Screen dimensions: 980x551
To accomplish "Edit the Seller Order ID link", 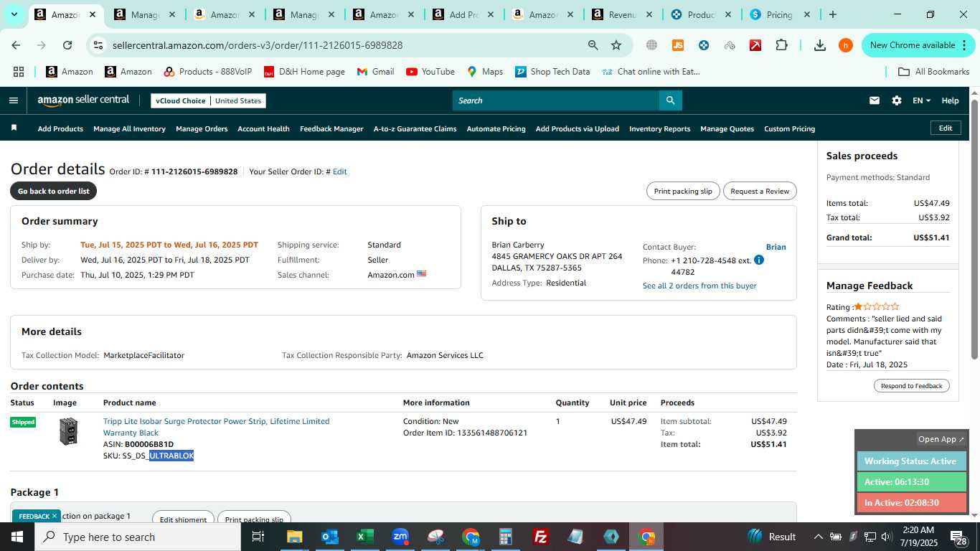I will coord(339,171).
